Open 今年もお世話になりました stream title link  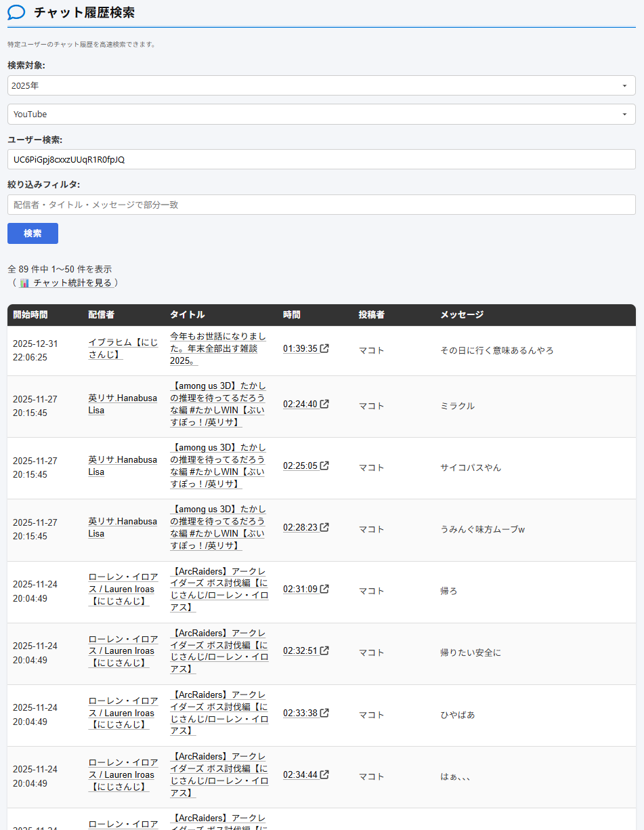click(x=217, y=348)
